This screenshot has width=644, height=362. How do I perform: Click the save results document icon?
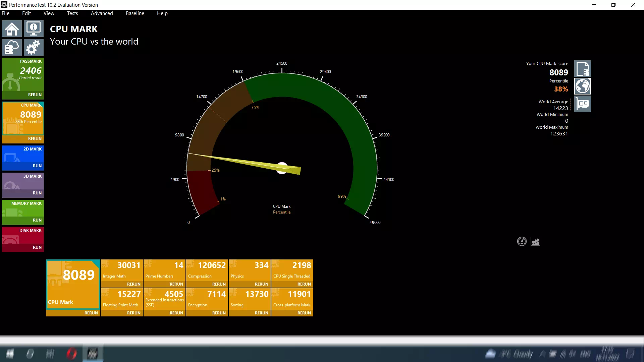point(582,69)
